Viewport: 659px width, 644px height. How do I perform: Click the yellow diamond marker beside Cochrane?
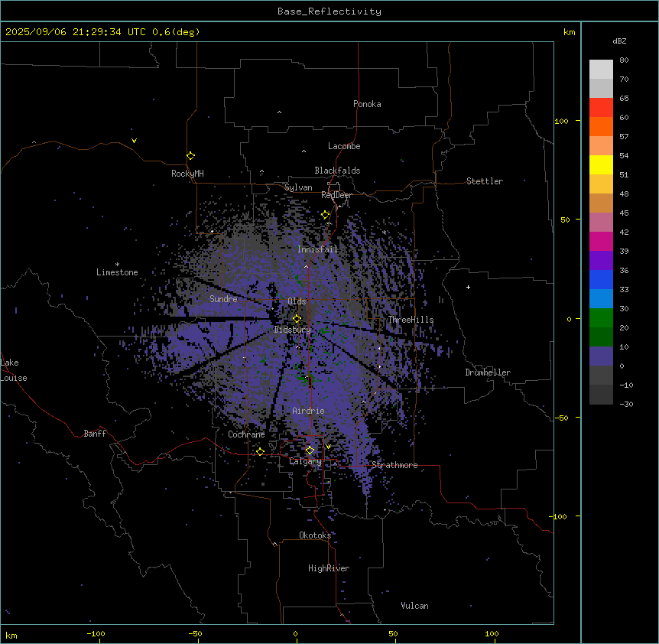click(260, 452)
